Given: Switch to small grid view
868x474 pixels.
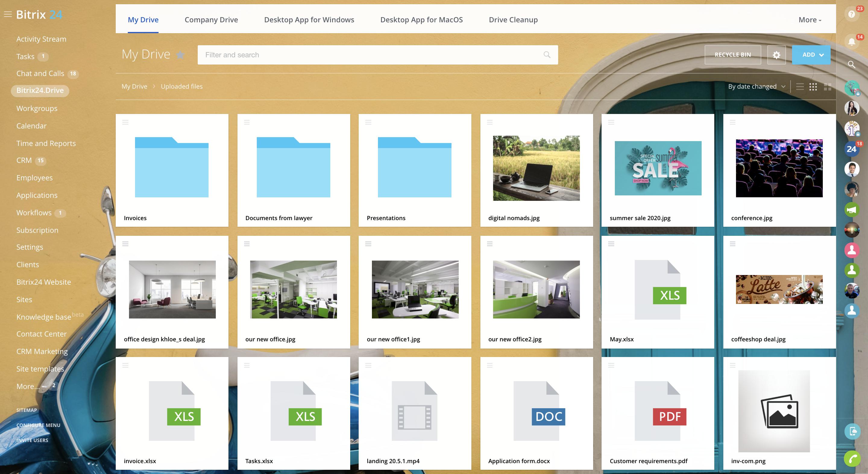Looking at the screenshot, I should [x=813, y=87].
